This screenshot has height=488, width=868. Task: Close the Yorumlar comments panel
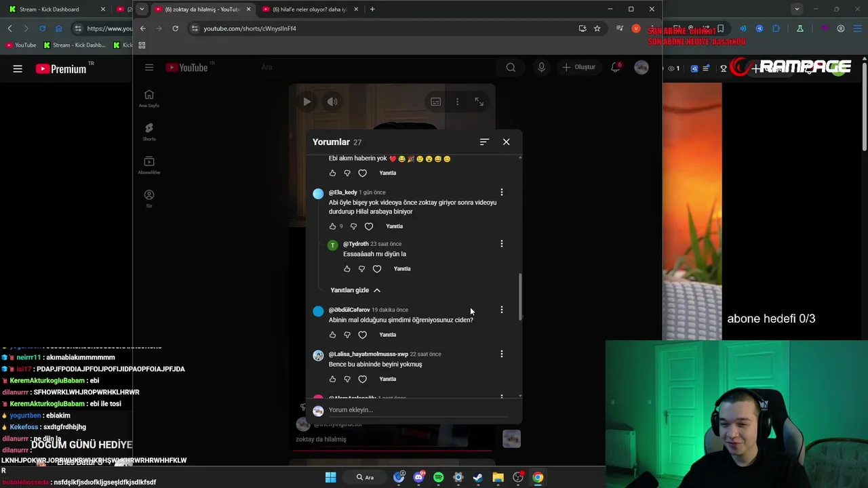[x=506, y=142]
